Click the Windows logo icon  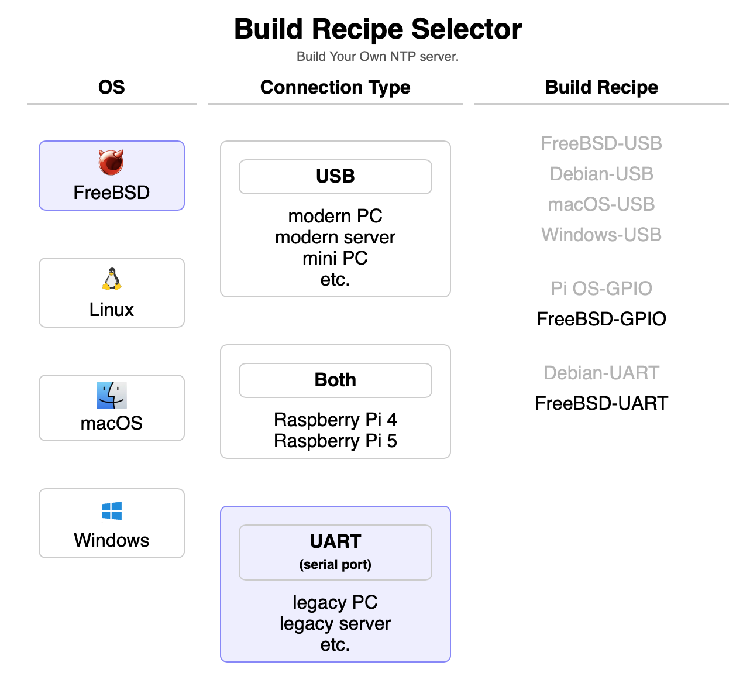pyautogui.click(x=111, y=511)
